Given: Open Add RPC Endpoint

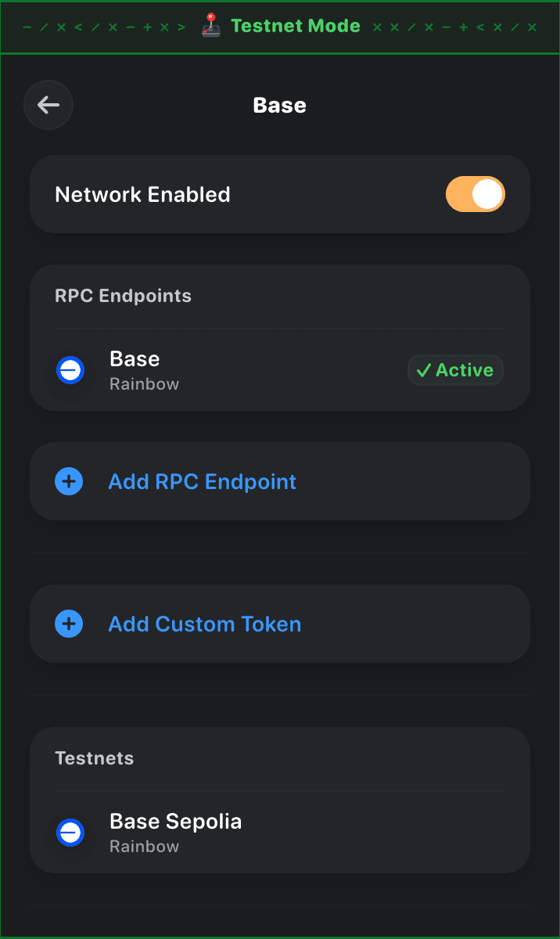Looking at the screenshot, I should coord(202,481).
